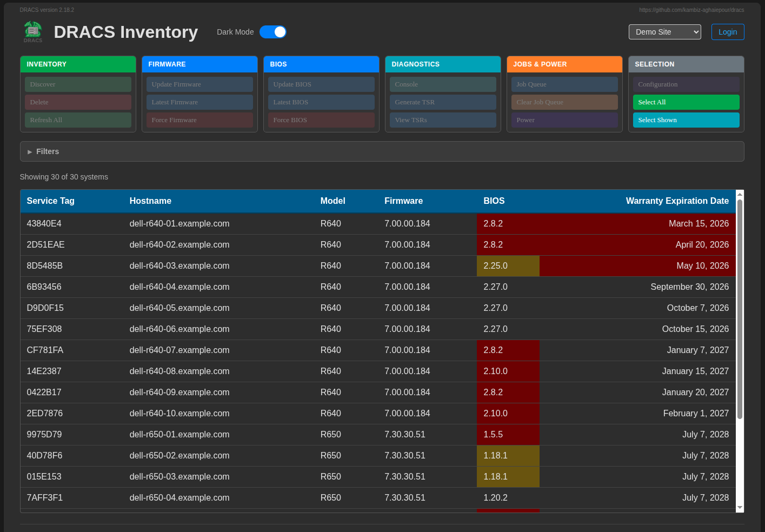The image size is (765, 532).
Task: Click Select Shown button
Action: coord(686,120)
